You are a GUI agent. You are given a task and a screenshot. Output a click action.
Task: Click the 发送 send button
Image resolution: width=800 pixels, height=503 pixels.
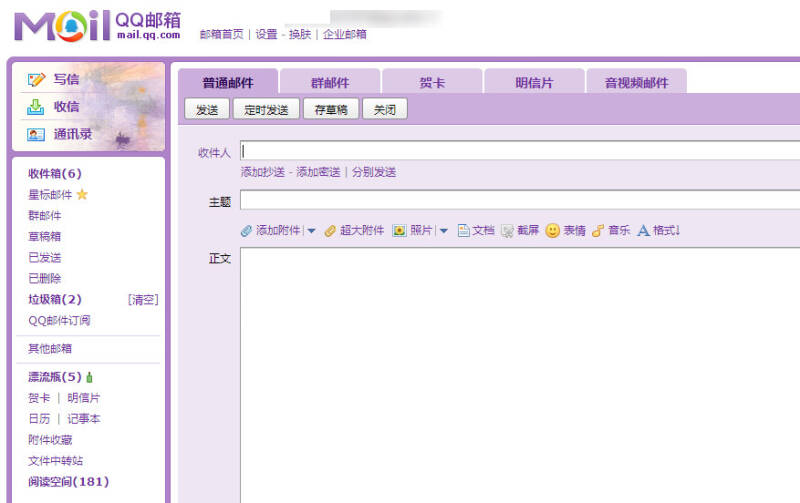click(207, 109)
